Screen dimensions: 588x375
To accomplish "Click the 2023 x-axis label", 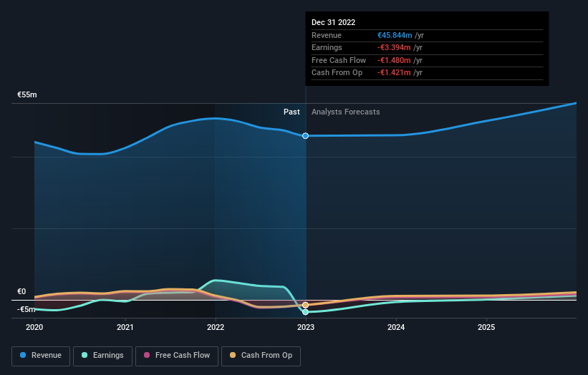I will (x=306, y=327).
